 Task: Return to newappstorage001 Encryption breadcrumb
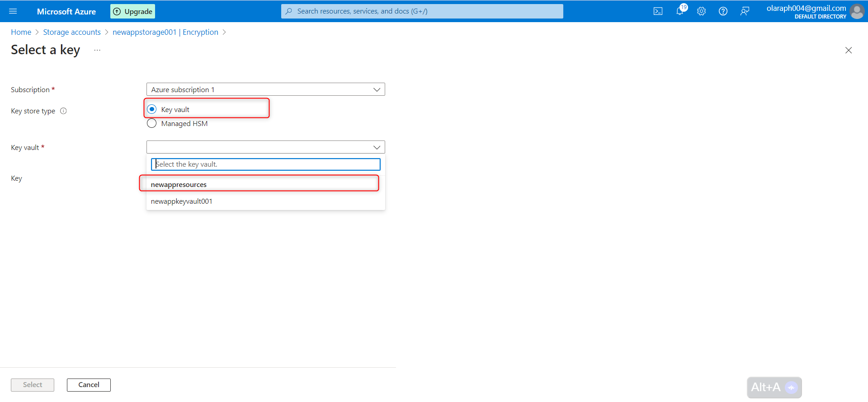click(x=165, y=32)
